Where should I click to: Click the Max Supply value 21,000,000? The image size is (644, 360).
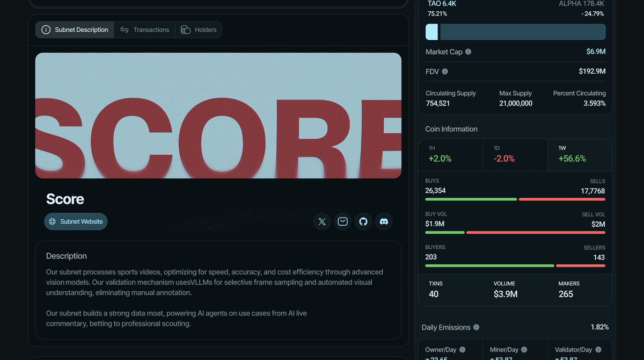(x=515, y=103)
